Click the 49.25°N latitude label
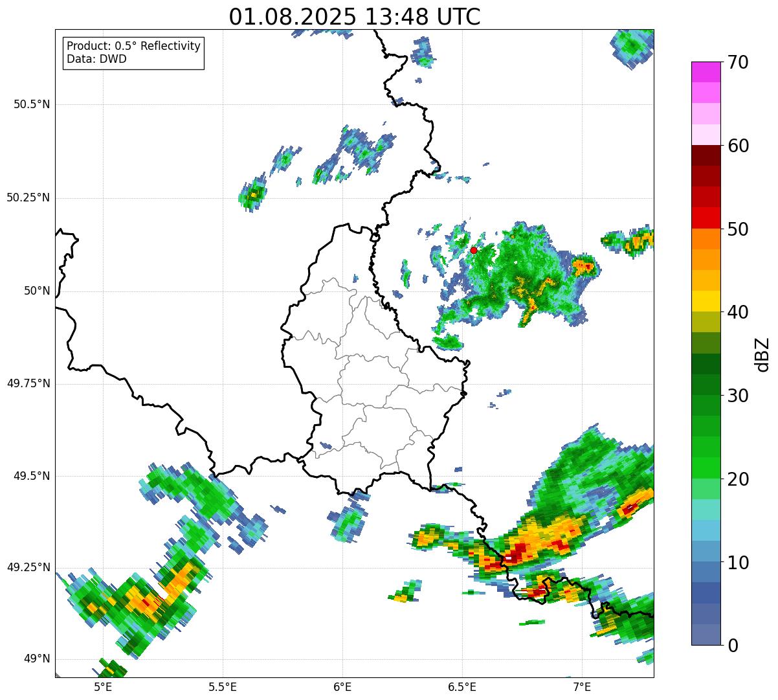778x700 pixels. pos(28,567)
